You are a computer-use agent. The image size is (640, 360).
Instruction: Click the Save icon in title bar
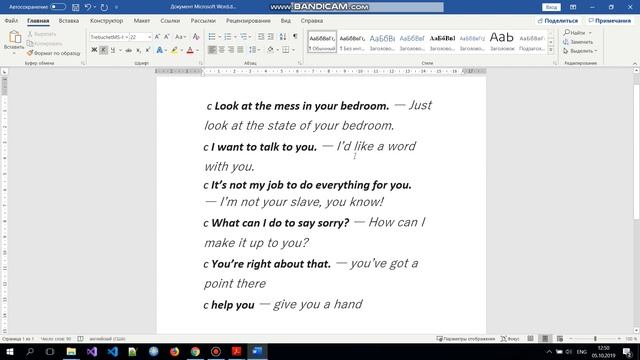(76, 7)
